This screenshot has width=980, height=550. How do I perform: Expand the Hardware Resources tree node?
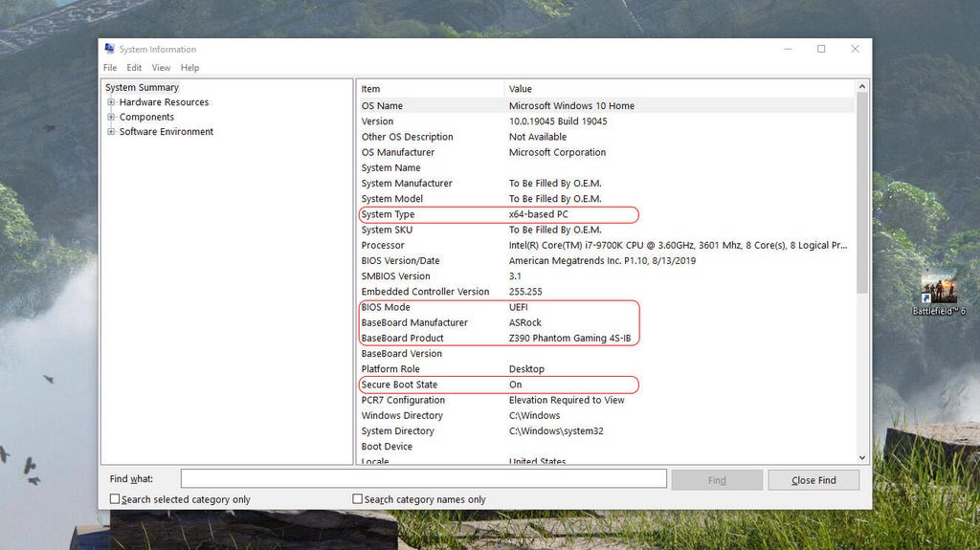pos(111,102)
